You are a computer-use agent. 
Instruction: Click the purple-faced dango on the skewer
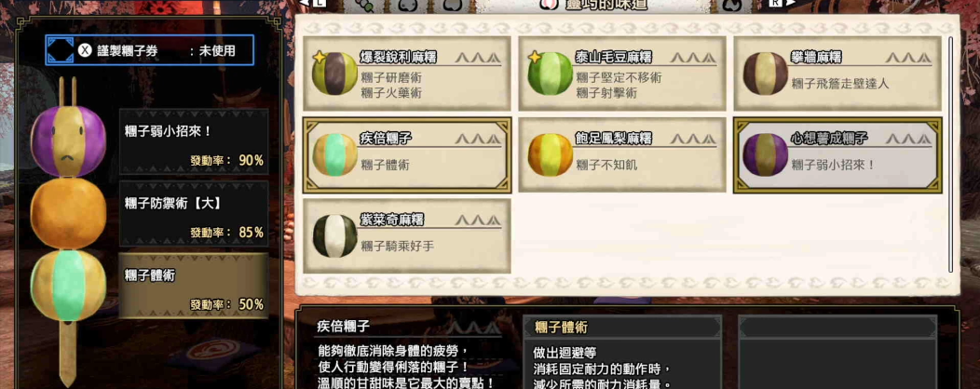pos(68,141)
